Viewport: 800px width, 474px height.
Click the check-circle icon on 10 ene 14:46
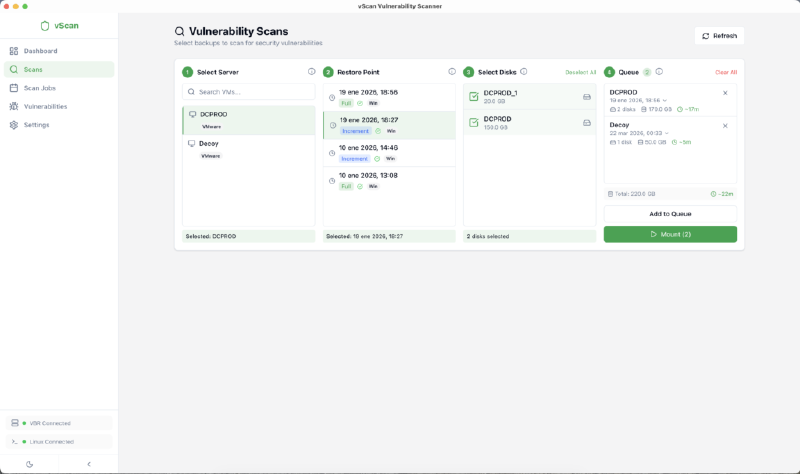point(377,159)
